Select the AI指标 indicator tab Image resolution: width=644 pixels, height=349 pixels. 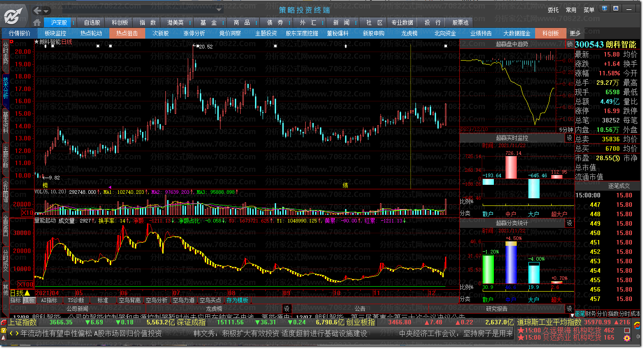pyautogui.click(x=49, y=300)
